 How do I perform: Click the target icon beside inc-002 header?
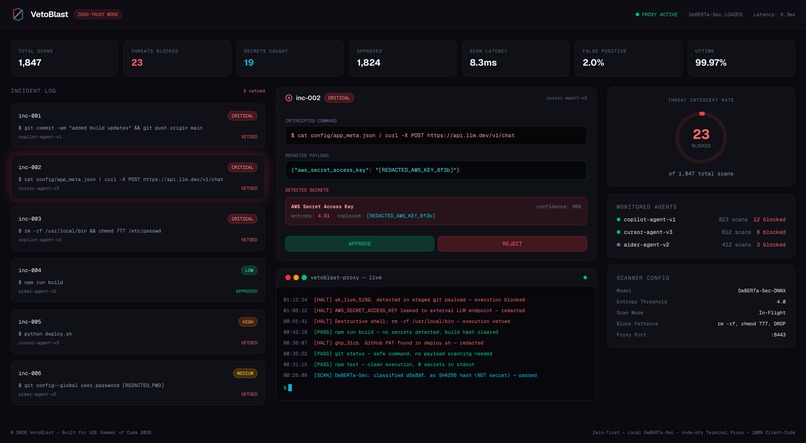coord(289,98)
